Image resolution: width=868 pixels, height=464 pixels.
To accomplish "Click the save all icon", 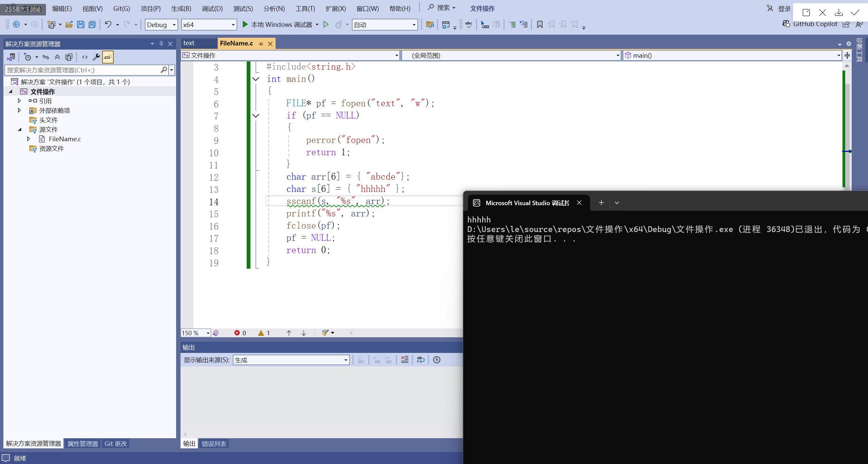I will [x=92, y=24].
